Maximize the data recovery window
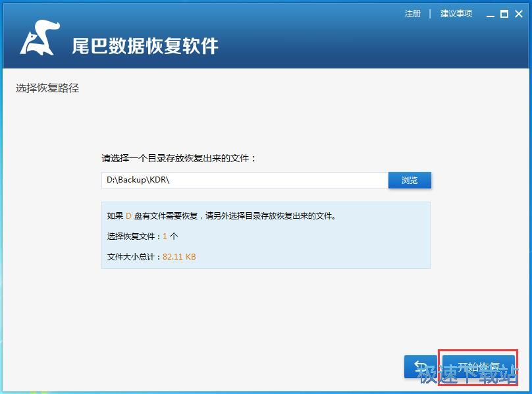The image size is (532, 394). tap(504, 14)
